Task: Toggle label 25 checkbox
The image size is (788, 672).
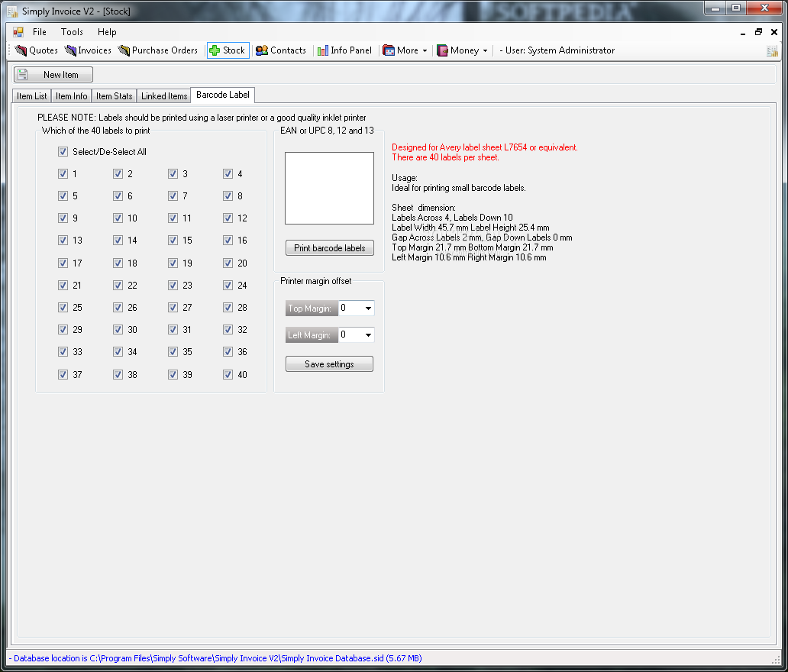Action: tap(63, 307)
